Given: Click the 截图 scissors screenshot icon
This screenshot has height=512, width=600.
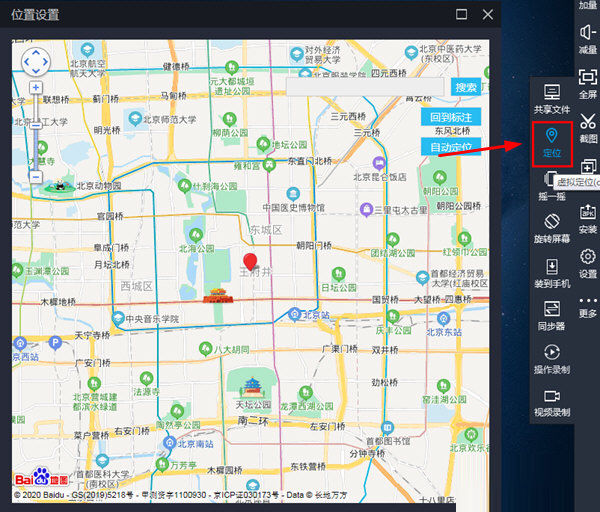Looking at the screenshot, I should point(588,123).
